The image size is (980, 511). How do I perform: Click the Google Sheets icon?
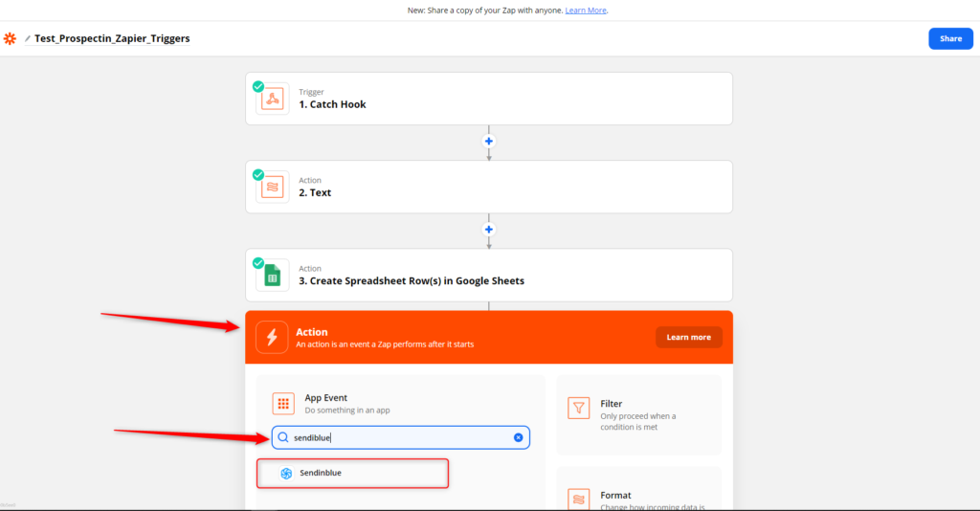pyautogui.click(x=273, y=275)
